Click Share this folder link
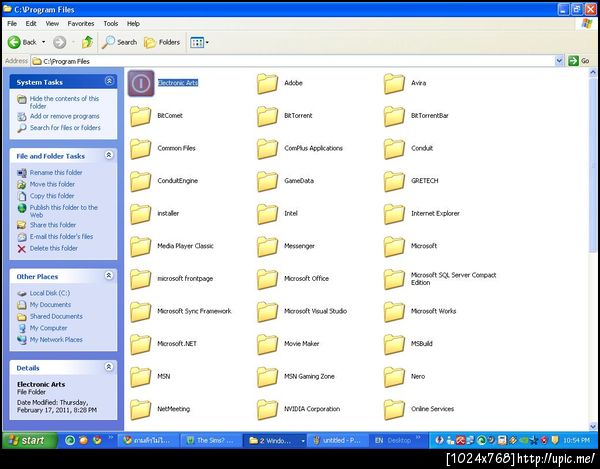The width and height of the screenshot is (600, 469). click(x=53, y=225)
